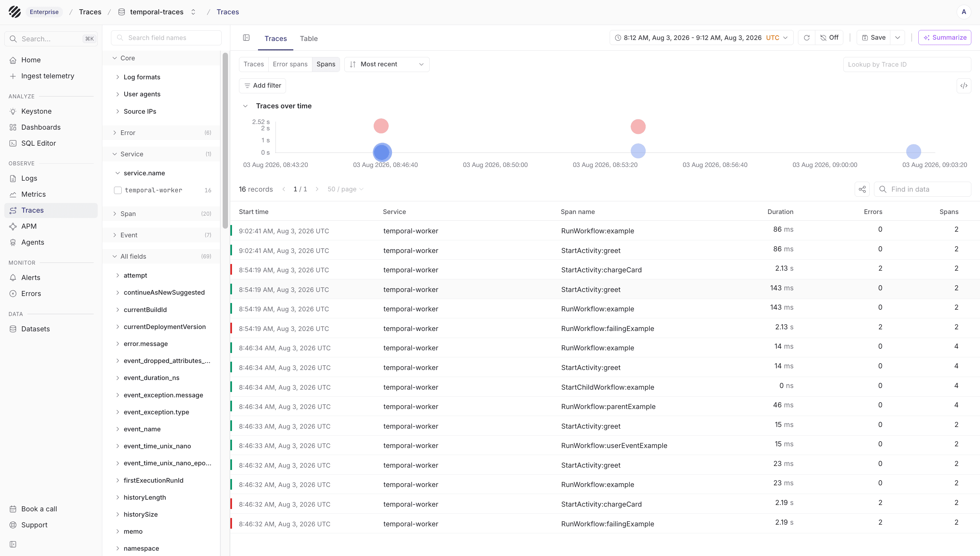Open Errors in the Monitor section

coord(51,294)
